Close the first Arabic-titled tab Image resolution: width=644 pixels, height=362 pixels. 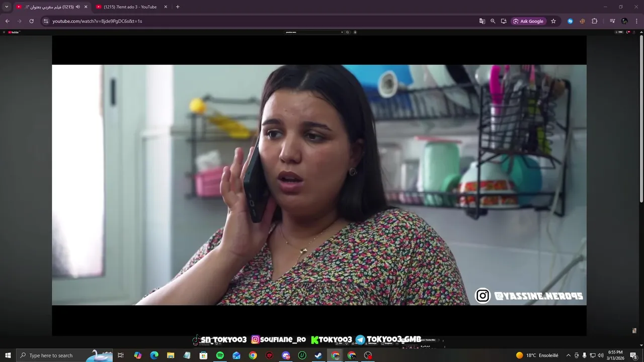pos(86,7)
